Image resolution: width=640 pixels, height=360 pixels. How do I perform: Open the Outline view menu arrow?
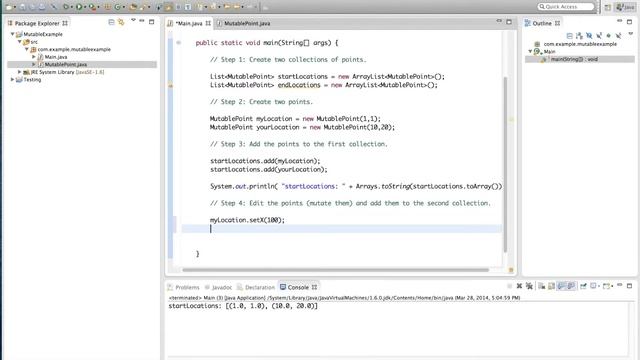click(x=631, y=33)
